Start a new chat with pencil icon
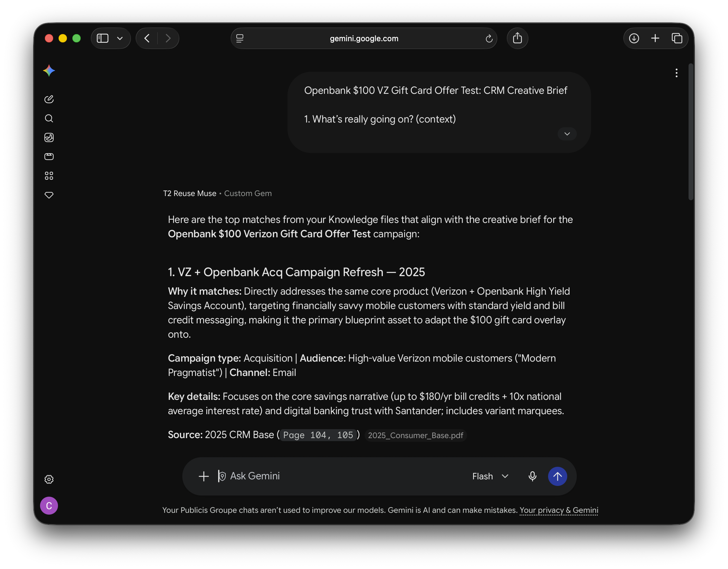Screen dimensions: 728x569 [49, 99]
